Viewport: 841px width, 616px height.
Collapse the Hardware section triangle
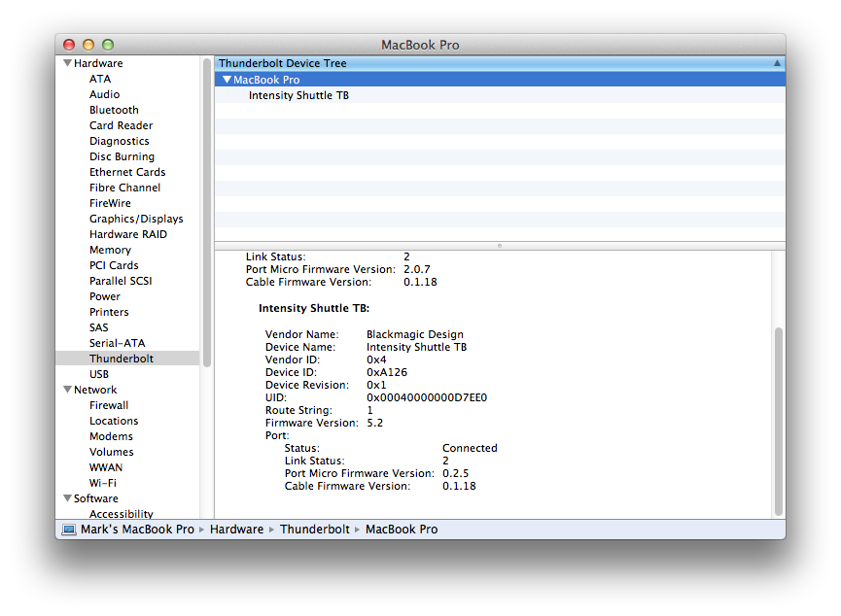pyautogui.click(x=68, y=63)
